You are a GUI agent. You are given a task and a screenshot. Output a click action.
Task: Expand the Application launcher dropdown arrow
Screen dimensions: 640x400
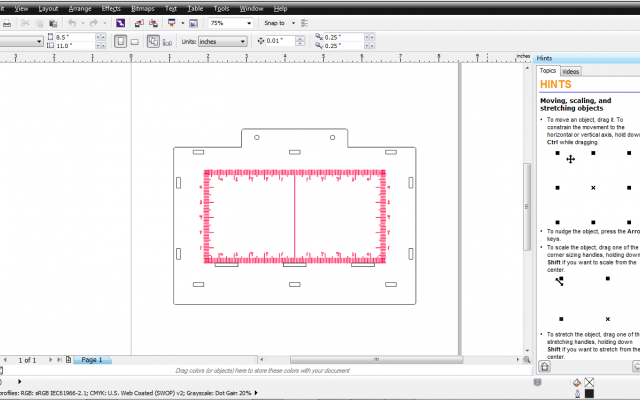click(182, 23)
